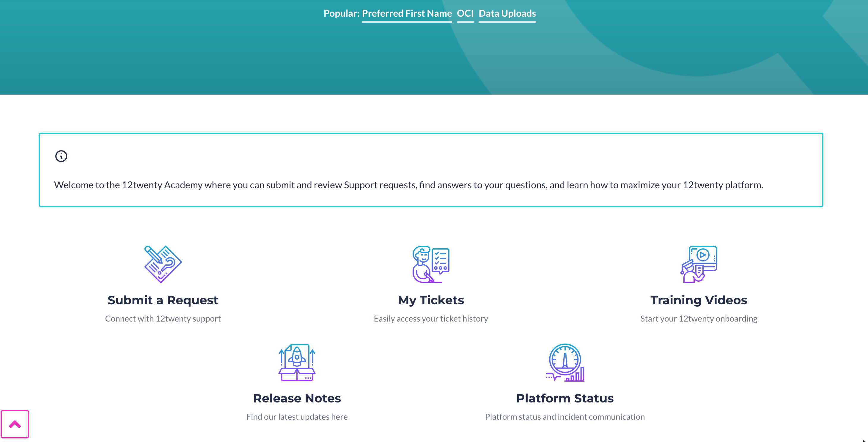Open the Release Notes heading
Viewport: 868px width, 442px height.
(x=297, y=398)
